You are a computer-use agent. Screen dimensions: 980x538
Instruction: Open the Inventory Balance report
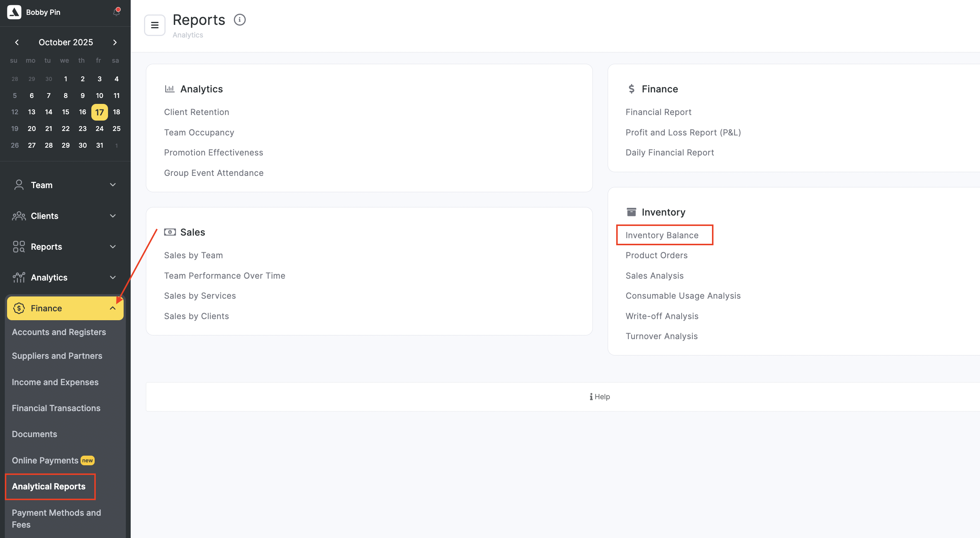661,235
